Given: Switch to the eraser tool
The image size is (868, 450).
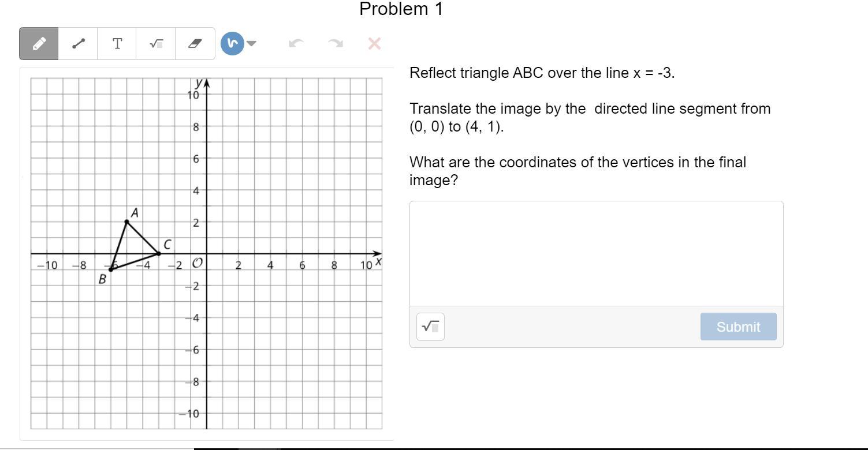Looking at the screenshot, I should point(195,43).
